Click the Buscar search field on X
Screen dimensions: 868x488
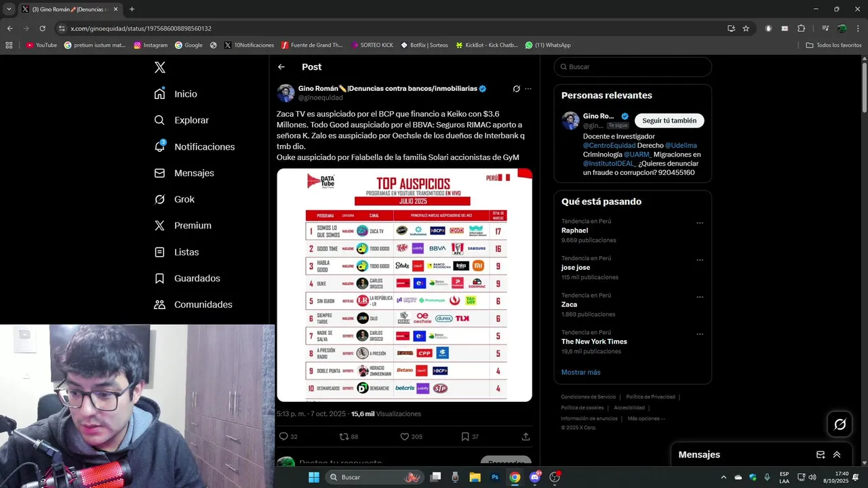coord(633,67)
